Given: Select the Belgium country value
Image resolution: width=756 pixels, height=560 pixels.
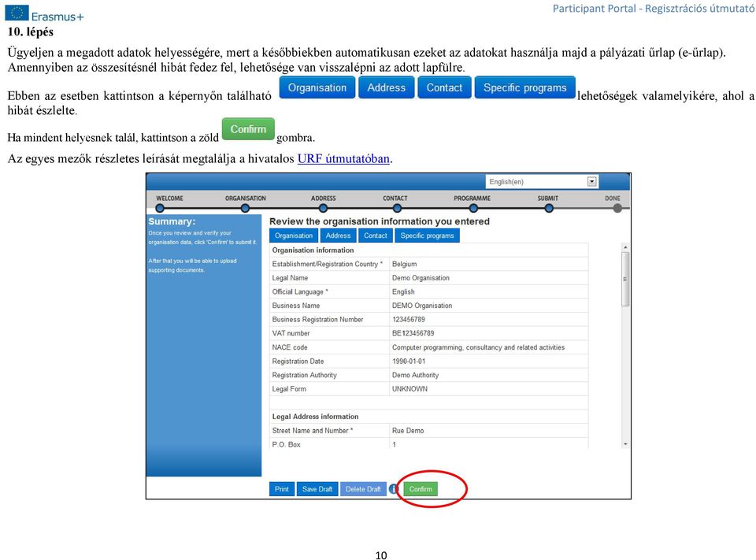Looking at the screenshot, I should 404,264.
